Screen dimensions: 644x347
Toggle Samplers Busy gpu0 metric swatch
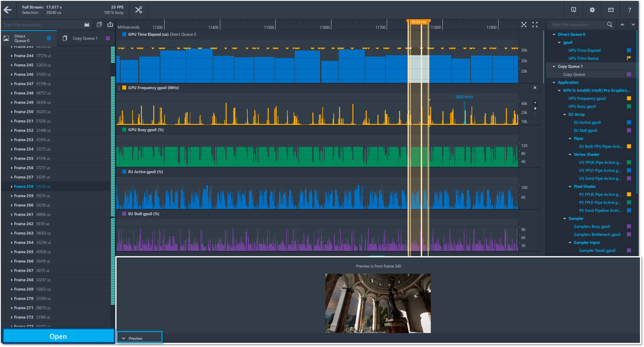(629, 226)
